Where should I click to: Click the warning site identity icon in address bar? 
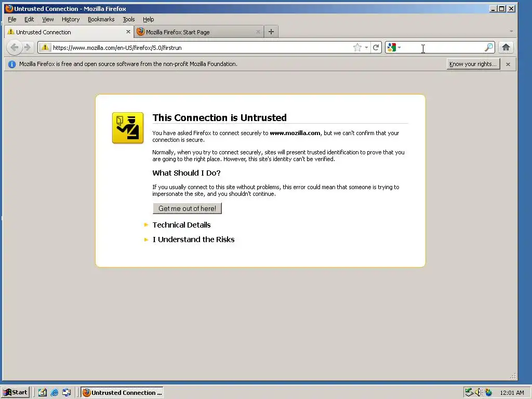[45, 47]
